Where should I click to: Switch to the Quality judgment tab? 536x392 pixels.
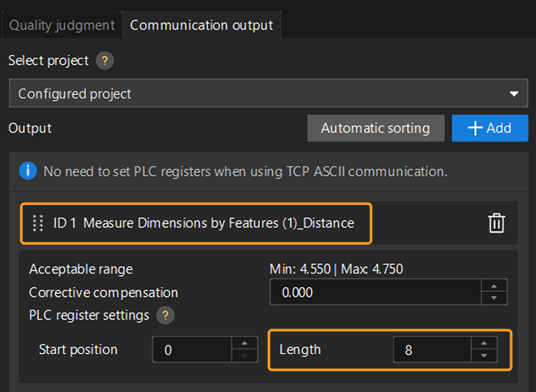tap(62, 25)
